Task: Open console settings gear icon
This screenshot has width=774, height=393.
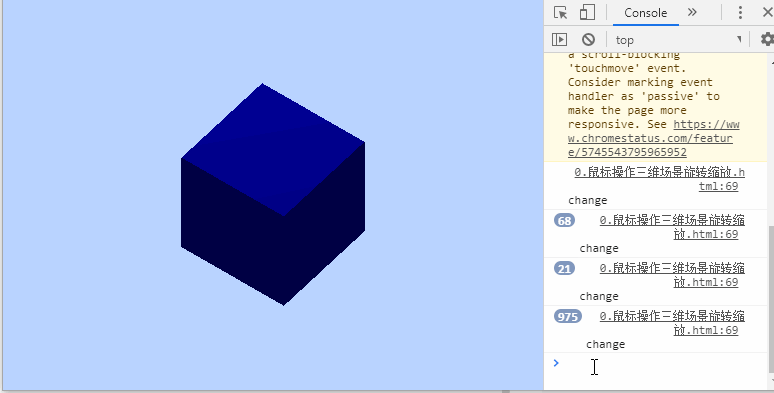Action: point(767,39)
